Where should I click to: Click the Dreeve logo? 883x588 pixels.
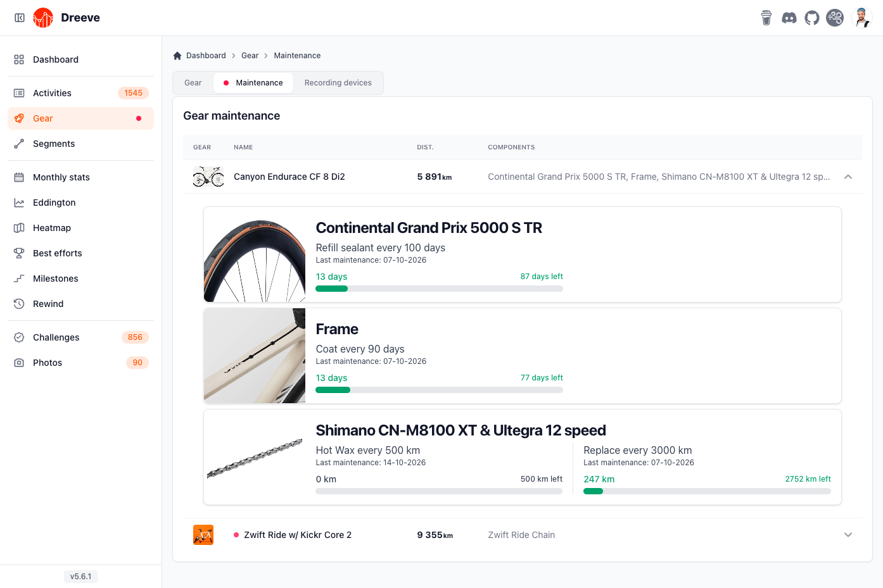(x=43, y=18)
